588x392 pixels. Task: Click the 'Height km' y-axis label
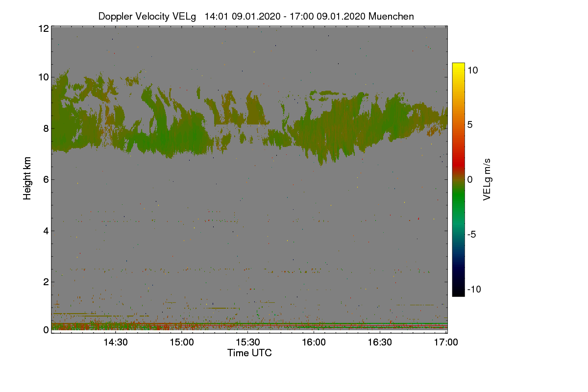[27, 178]
